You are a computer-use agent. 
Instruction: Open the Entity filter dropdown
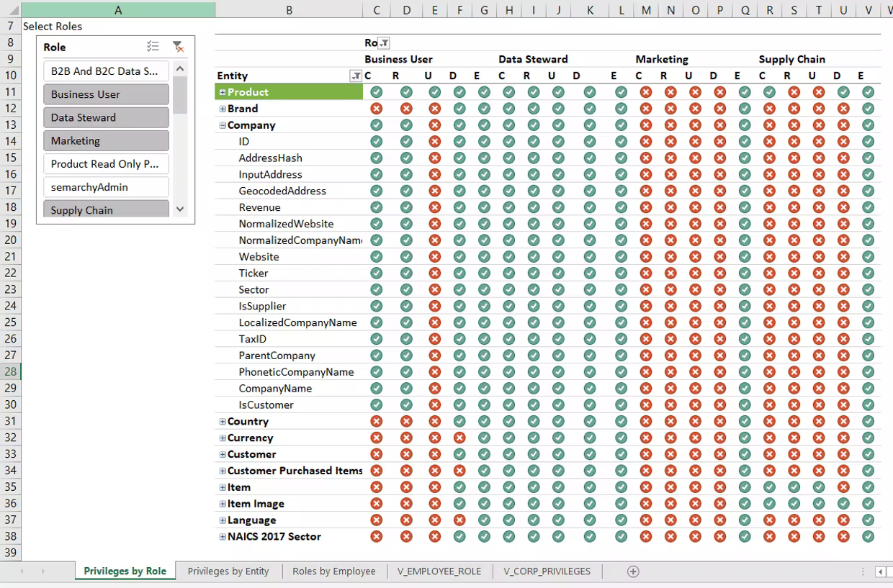[x=356, y=76]
